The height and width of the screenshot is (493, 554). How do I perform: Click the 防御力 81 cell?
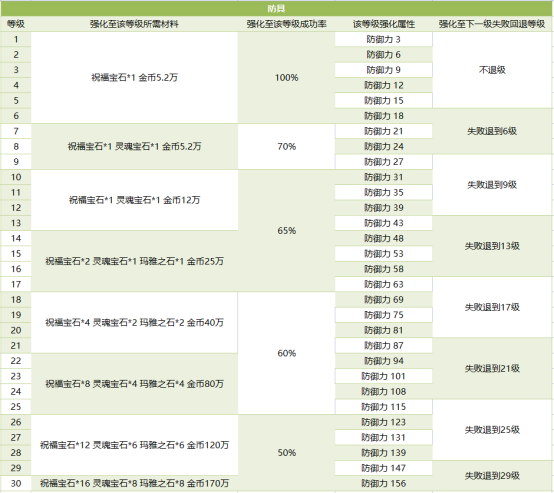384,330
